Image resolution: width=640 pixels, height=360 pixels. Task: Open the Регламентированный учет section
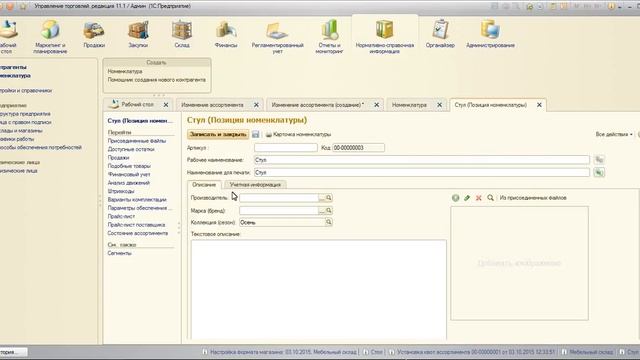tap(278, 38)
